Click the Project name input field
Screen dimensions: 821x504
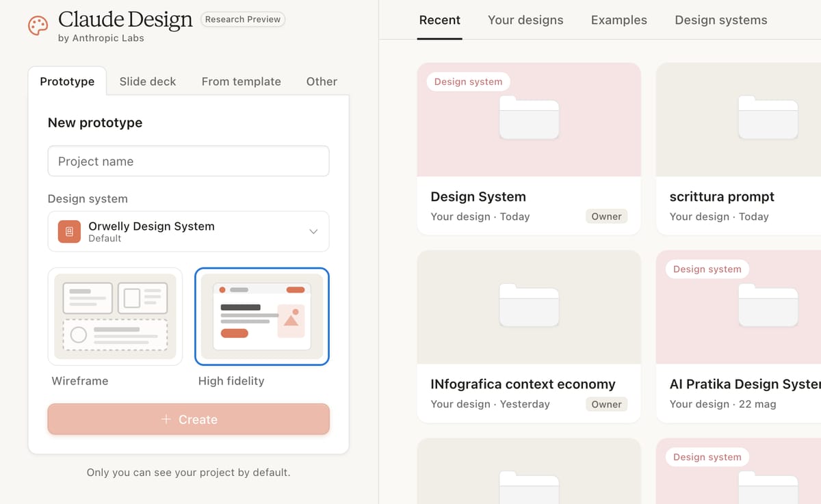click(188, 161)
